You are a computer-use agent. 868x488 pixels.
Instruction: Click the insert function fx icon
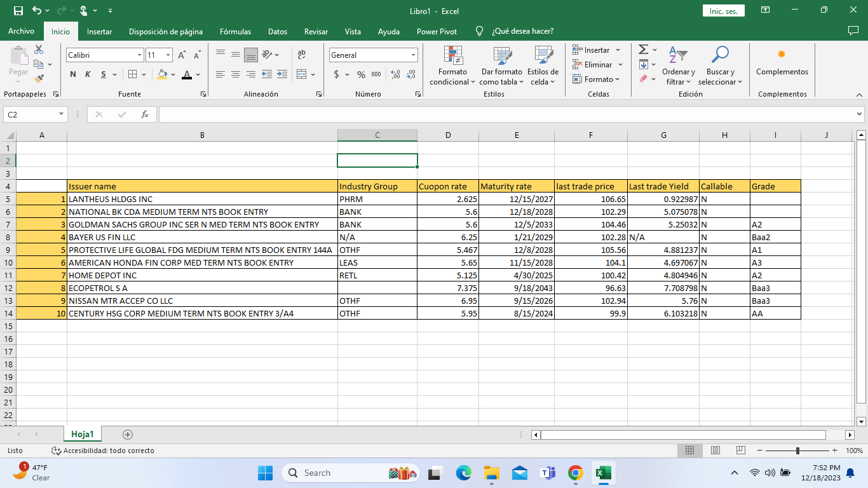click(x=145, y=114)
